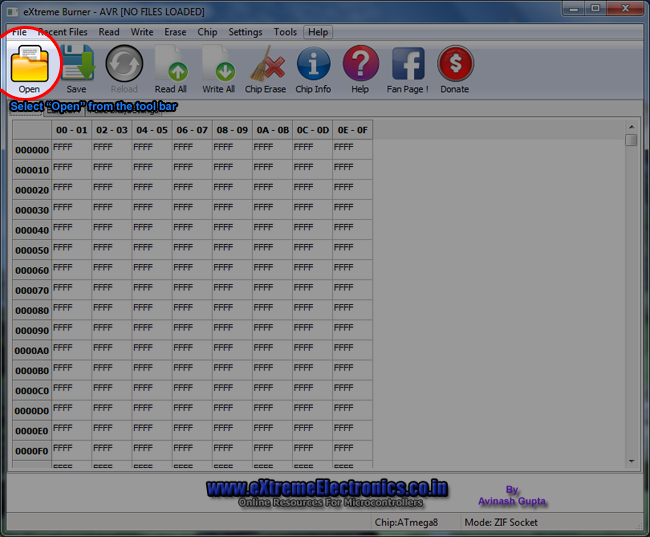The width and height of the screenshot is (650, 537).
Task: Open the Erase menu
Action: (x=175, y=32)
